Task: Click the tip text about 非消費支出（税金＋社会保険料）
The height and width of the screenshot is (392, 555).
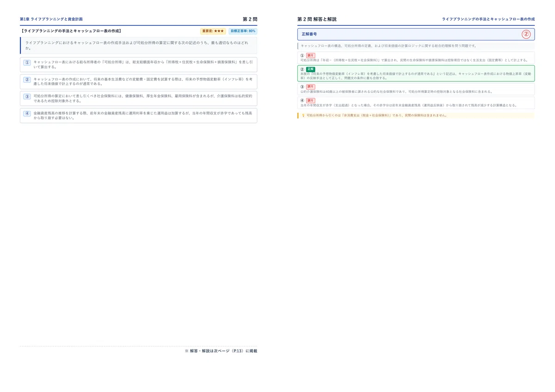Action: (377, 116)
